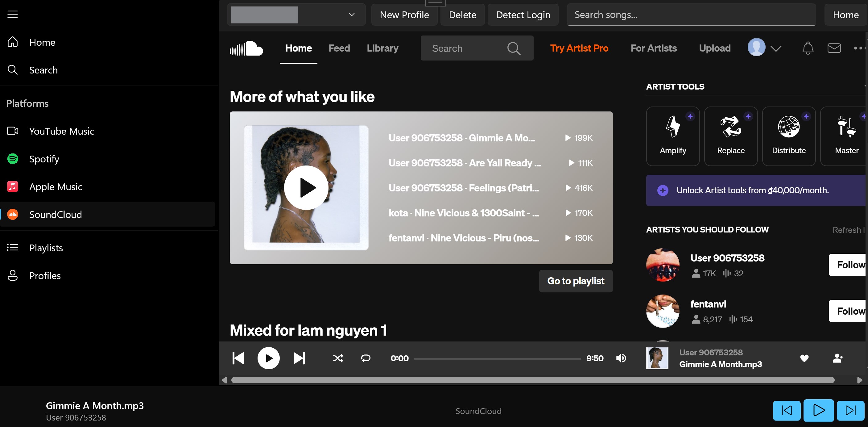This screenshot has width=868, height=427.
Task: Click the user avatar icon
Action: (x=756, y=47)
